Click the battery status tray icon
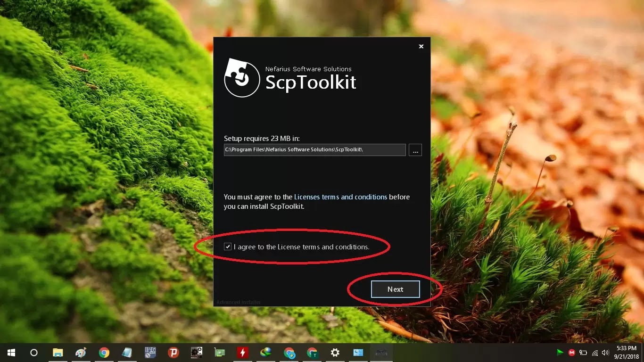The image size is (644, 362). 583,353
